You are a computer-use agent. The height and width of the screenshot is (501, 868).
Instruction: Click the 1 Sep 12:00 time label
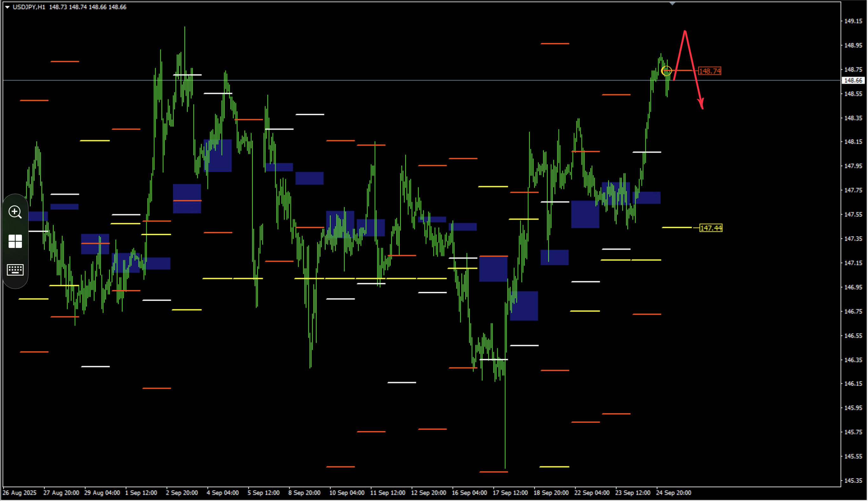click(141, 493)
